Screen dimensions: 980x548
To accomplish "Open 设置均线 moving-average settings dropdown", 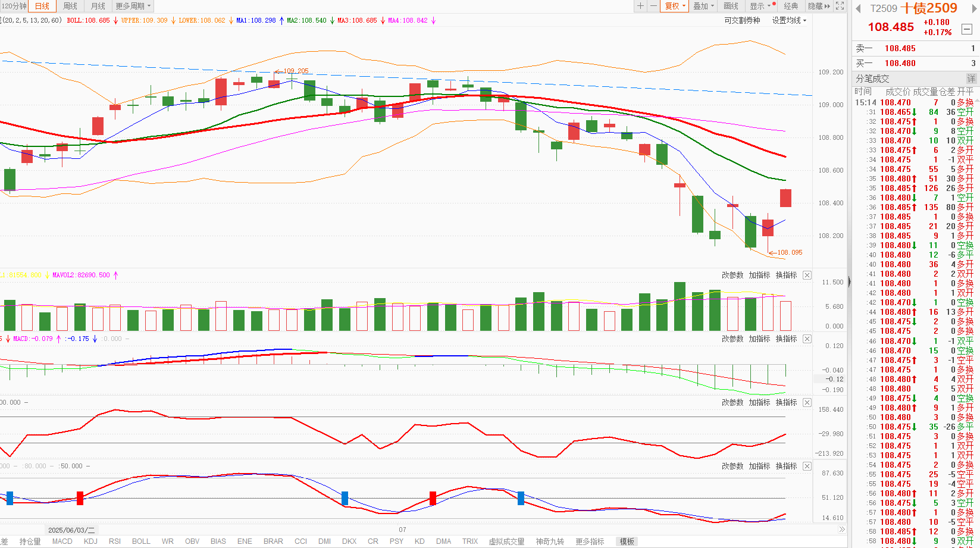I will click(x=789, y=20).
